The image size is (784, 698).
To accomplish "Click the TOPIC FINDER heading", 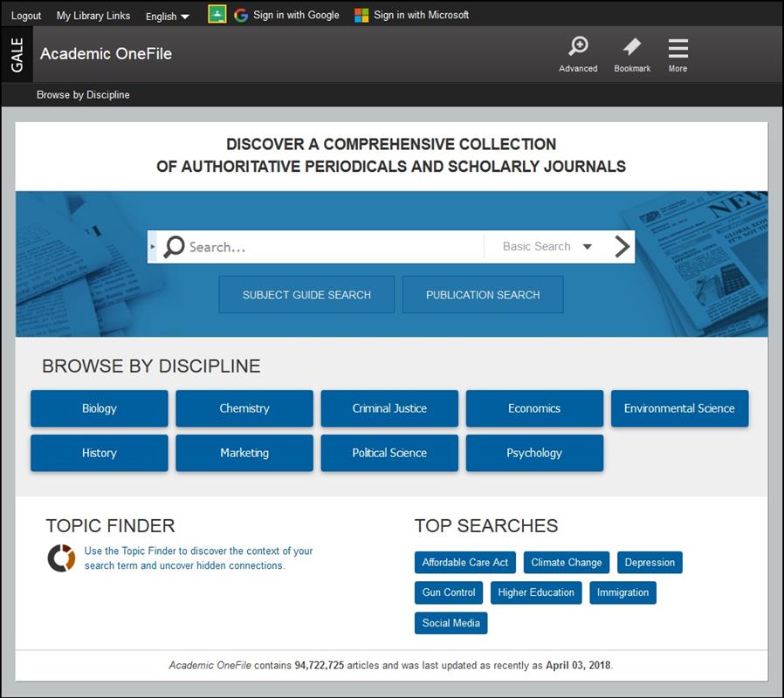I will [x=111, y=525].
